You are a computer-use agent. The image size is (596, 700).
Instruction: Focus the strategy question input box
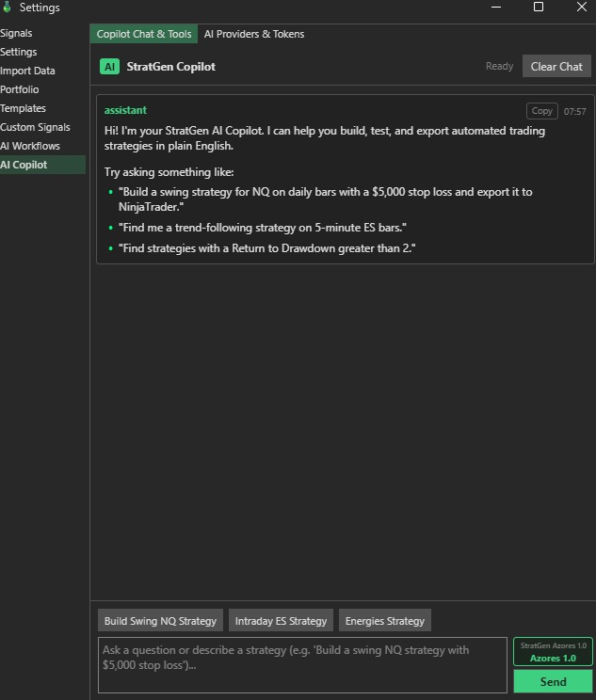[302, 665]
